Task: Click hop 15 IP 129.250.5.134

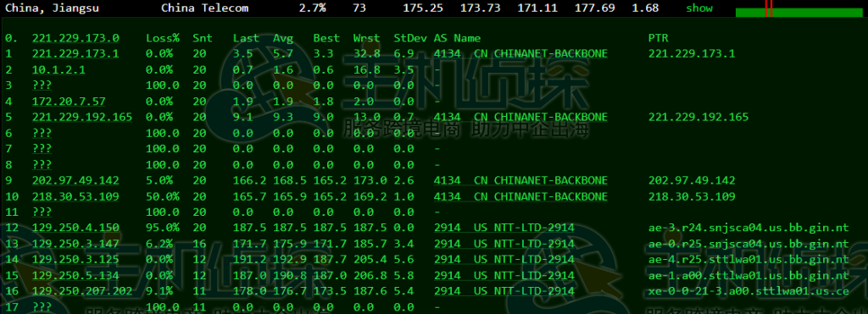Action: (75, 275)
